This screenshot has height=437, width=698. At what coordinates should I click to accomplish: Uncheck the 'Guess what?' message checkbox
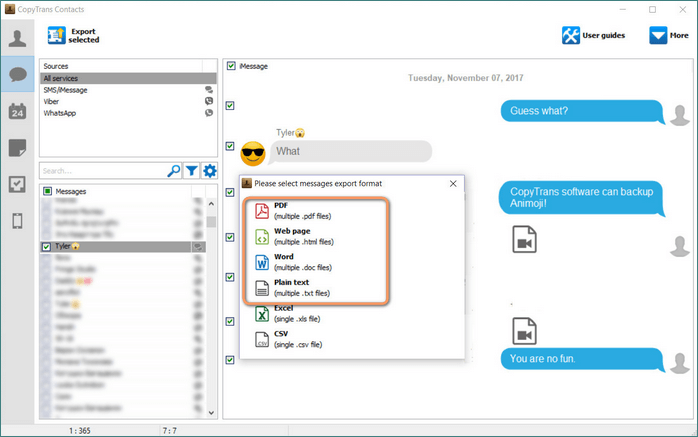230,105
